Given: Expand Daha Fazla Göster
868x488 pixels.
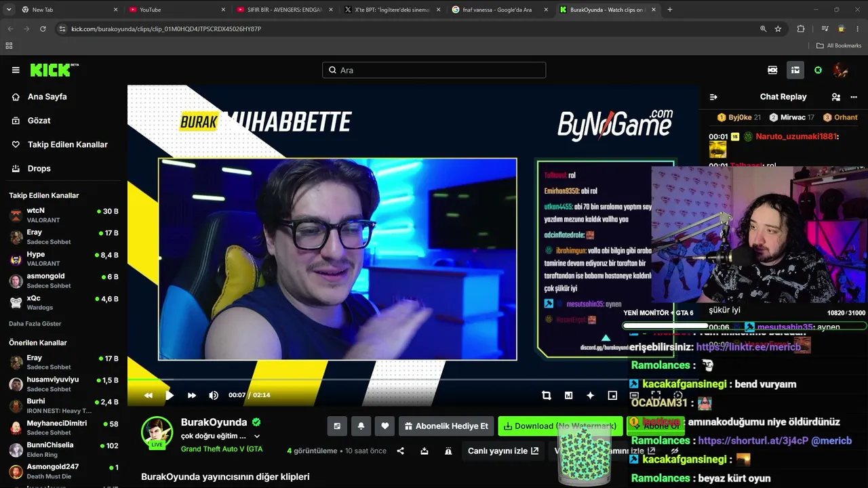Looking at the screenshot, I should point(35,323).
